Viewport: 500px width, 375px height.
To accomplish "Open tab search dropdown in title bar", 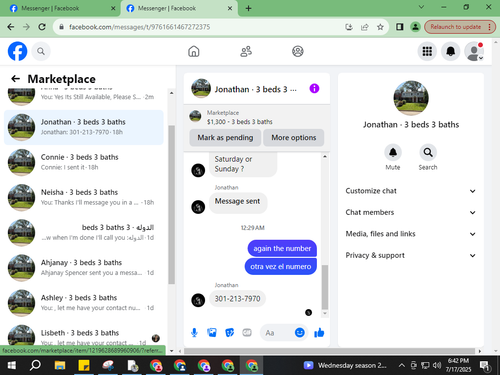I will (x=421, y=7).
